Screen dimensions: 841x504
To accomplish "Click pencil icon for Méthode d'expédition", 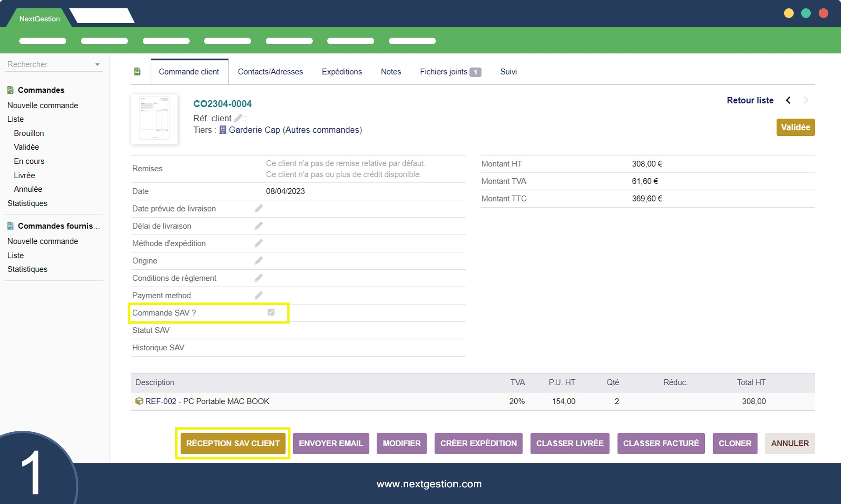I will (258, 243).
